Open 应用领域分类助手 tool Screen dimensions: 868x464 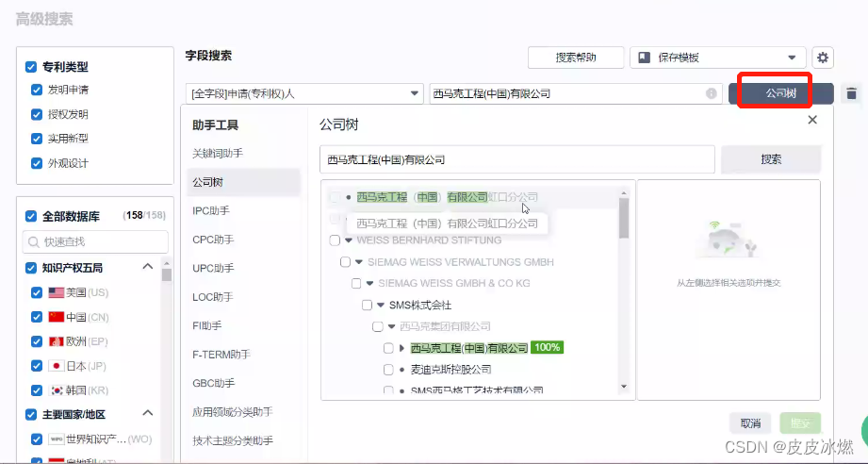pos(233,412)
